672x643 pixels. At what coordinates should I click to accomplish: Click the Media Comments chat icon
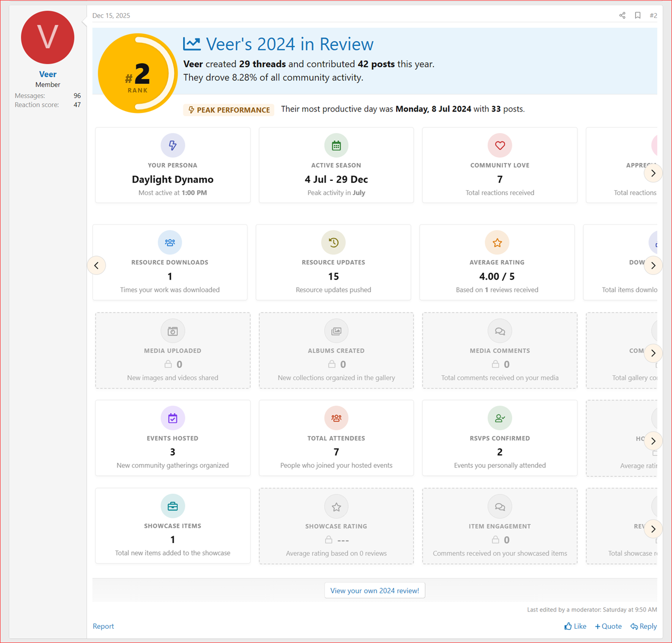[x=500, y=331]
